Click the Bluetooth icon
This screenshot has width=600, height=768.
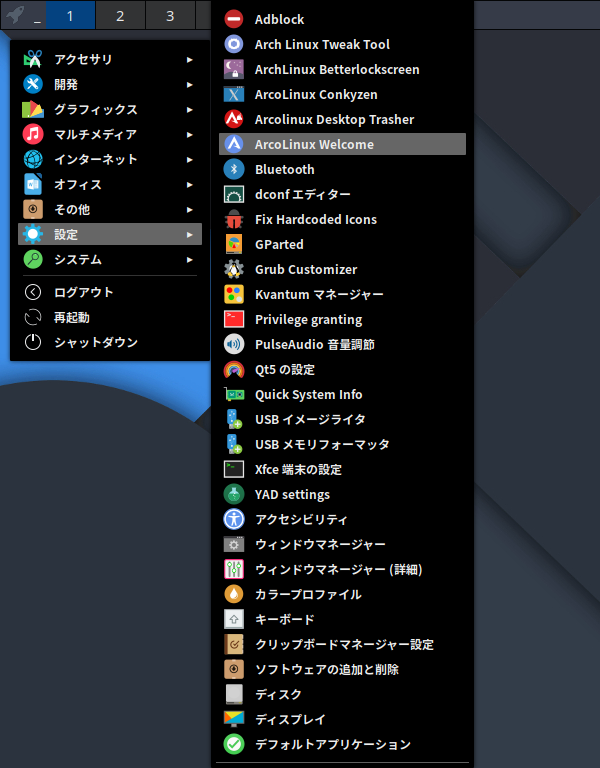[234, 169]
